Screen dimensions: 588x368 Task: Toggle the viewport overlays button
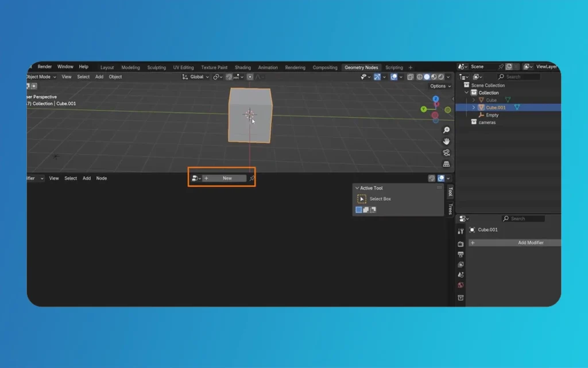coord(394,77)
